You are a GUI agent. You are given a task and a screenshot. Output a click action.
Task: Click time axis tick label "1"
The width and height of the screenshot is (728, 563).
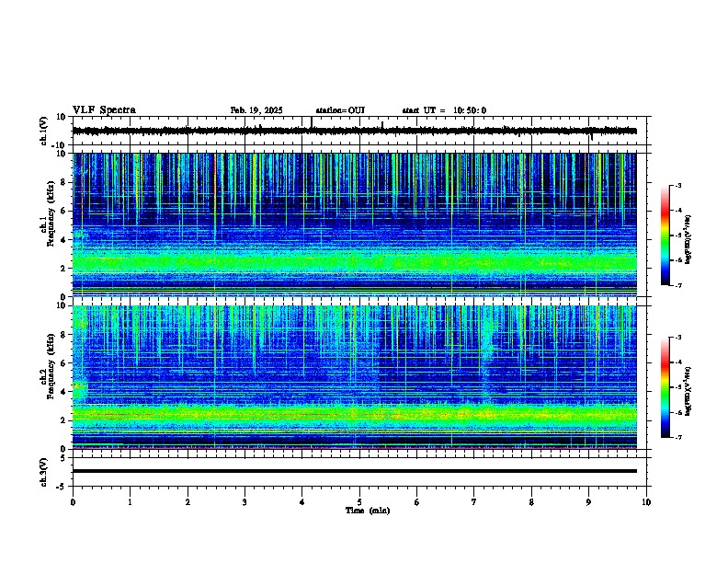130,502
